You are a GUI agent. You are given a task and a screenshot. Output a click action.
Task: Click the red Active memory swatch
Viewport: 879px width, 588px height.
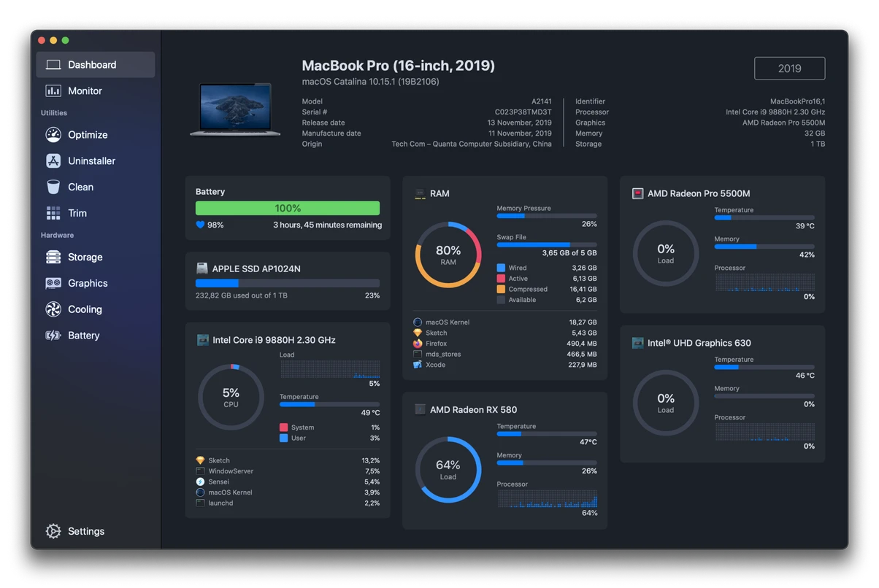[x=501, y=279]
